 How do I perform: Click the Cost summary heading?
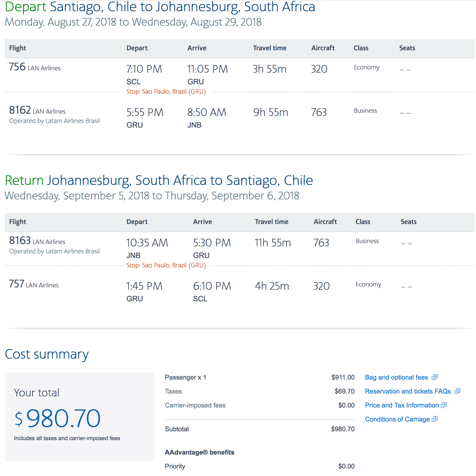click(x=47, y=354)
